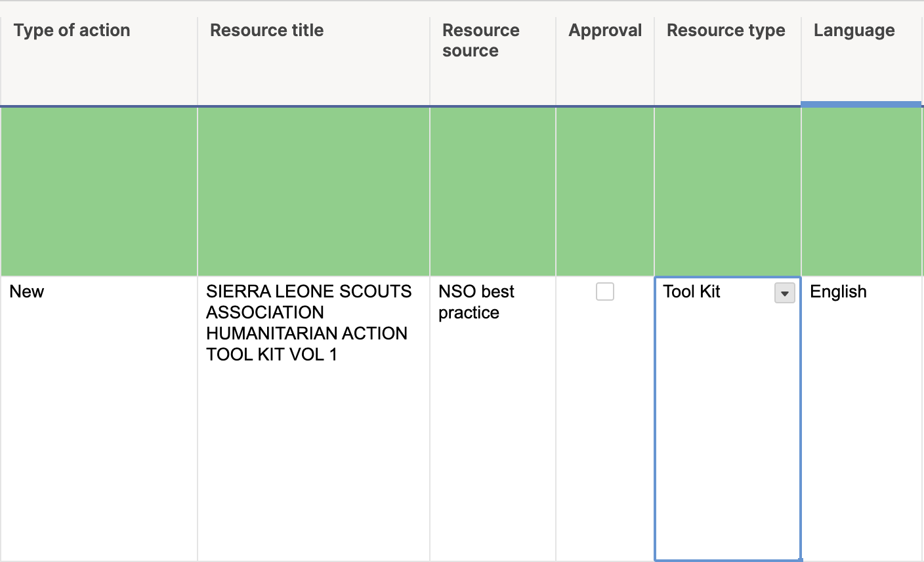Click green cell under Resource type

tap(727, 191)
